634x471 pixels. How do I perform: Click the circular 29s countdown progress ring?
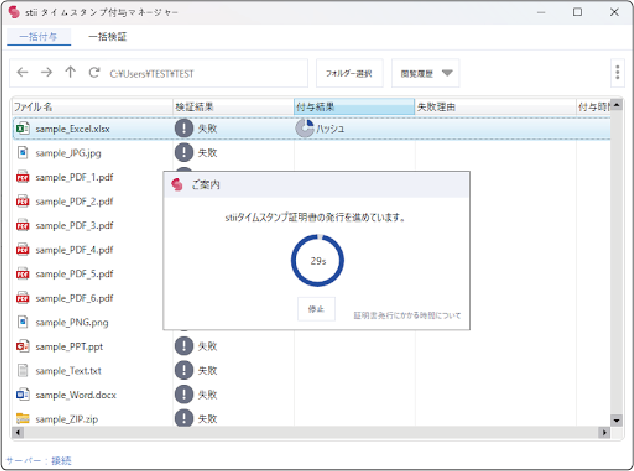click(317, 259)
